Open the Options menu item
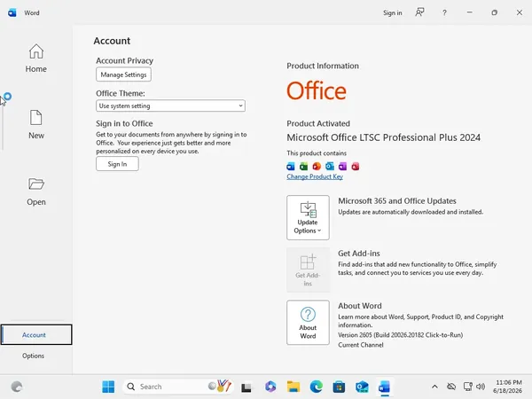532x399 pixels. point(34,356)
